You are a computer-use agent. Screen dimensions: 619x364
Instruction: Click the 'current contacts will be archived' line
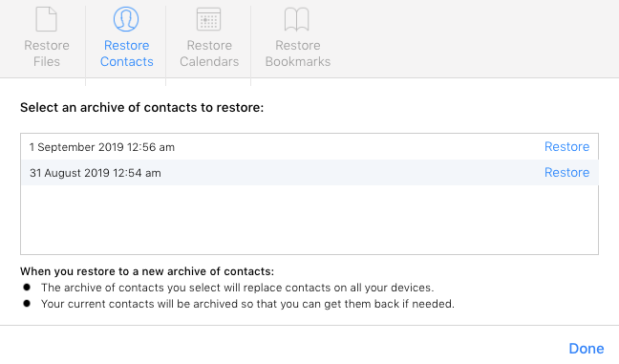click(247, 304)
